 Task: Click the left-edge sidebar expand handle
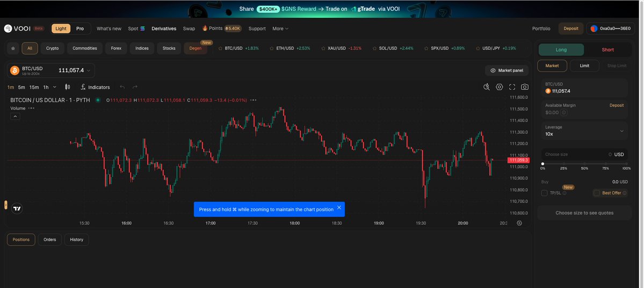(6, 205)
